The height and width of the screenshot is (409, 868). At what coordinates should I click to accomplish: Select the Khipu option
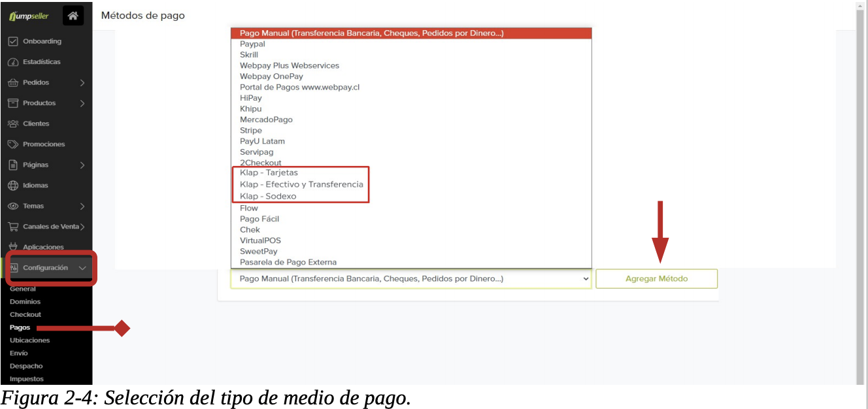[411, 108]
